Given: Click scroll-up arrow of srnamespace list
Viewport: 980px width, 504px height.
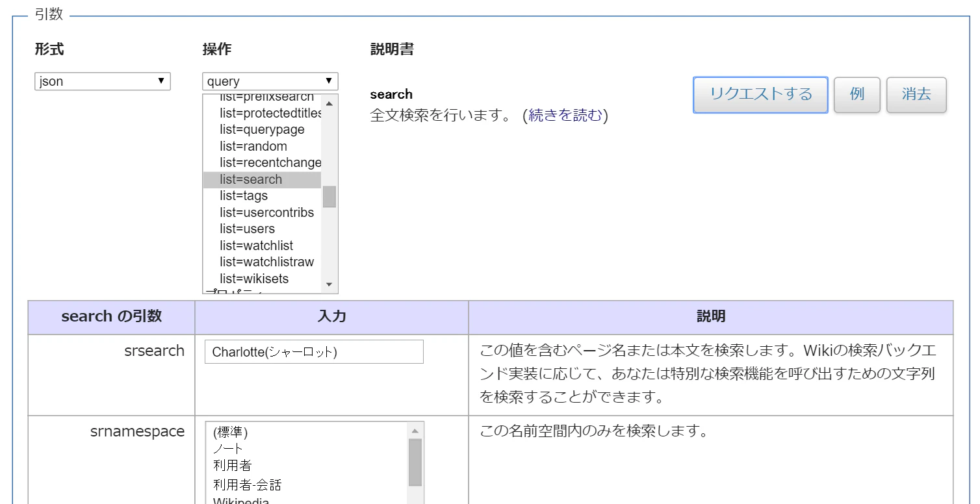Looking at the screenshot, I should point(415,430).
